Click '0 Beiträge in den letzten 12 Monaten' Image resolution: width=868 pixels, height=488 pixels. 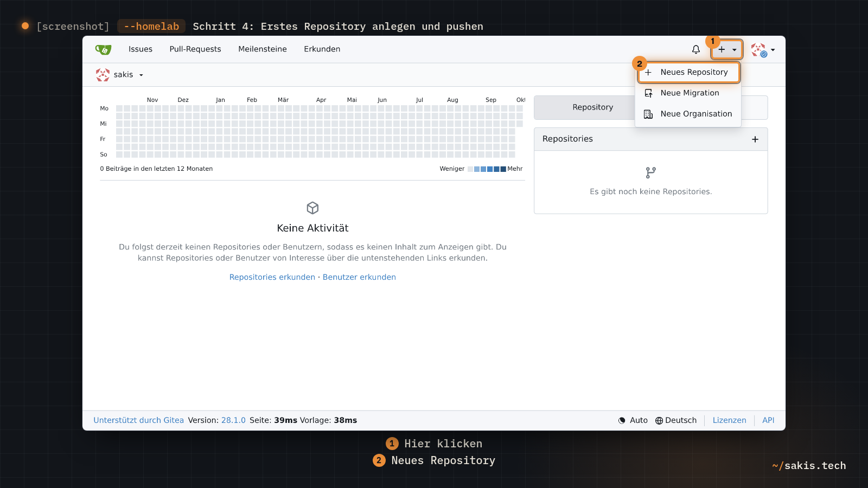pos(156,169)
